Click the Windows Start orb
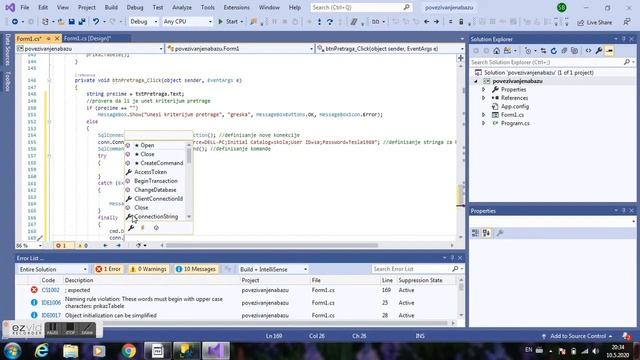The image size is (640, 360). (13, 351)
